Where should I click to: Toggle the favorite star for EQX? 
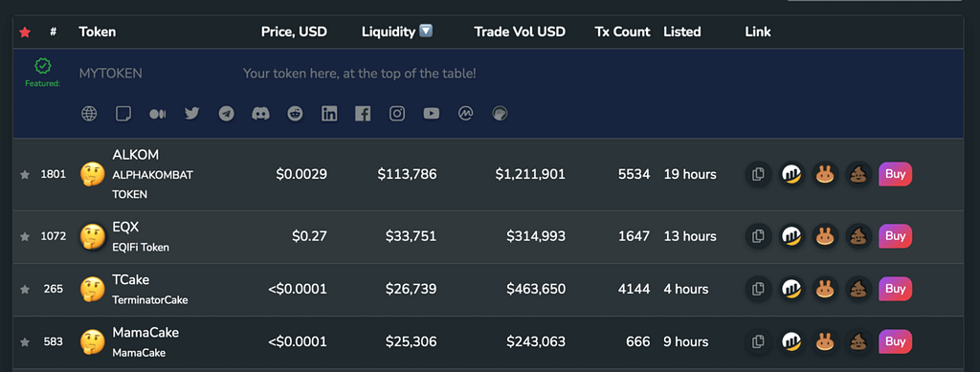click(25, 236)
